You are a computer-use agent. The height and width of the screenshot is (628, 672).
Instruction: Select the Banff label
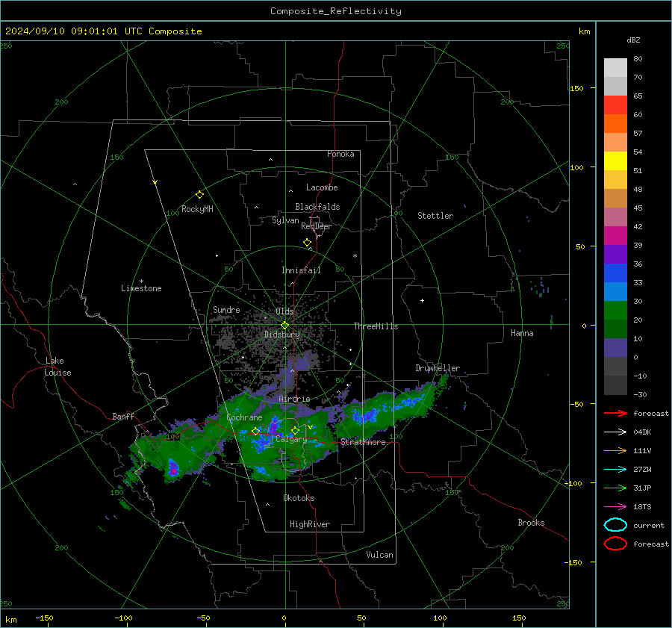click(x=123, y=416)
